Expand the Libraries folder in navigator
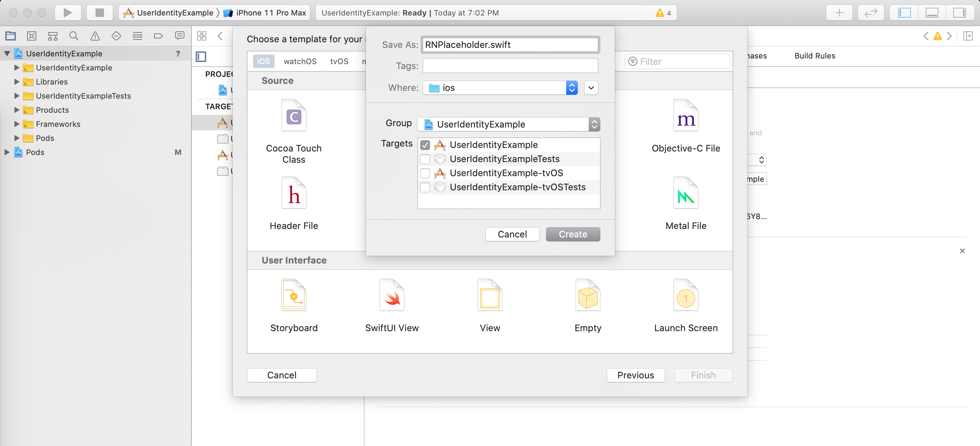The image size is (980, 446). point(17,81)
